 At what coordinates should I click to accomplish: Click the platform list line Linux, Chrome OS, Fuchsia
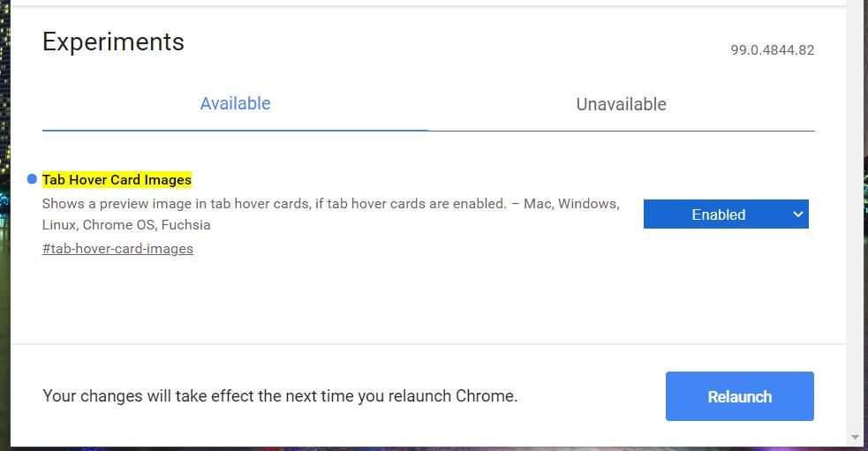126,225
